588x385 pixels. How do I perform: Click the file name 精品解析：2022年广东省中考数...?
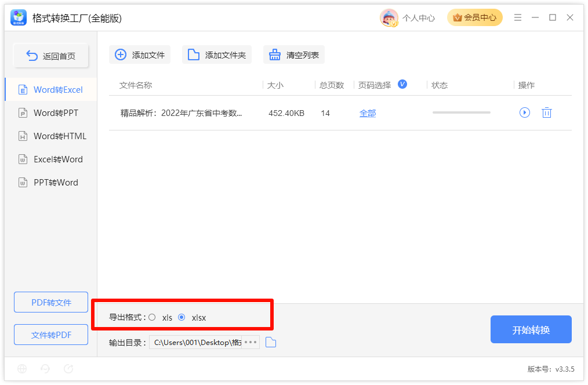(x=181, y=113)
